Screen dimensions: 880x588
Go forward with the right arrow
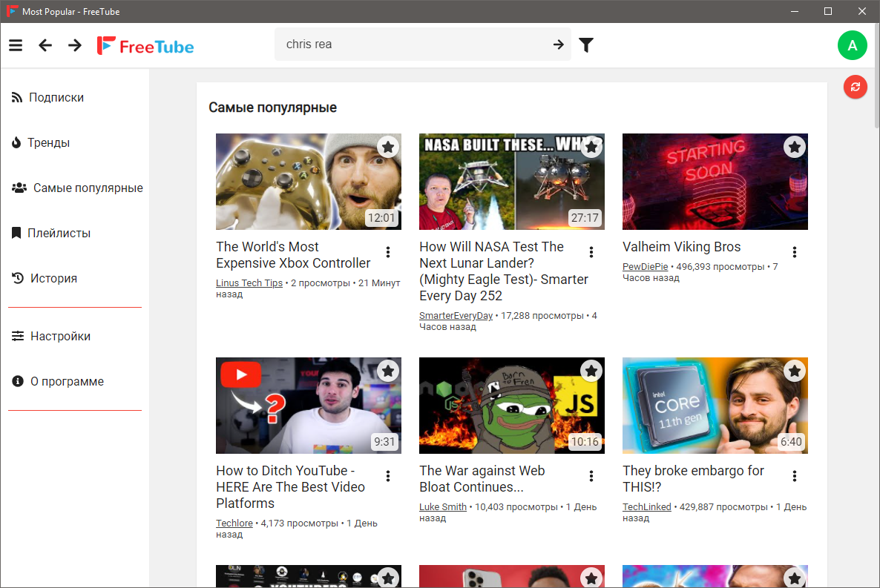[75, 45]
